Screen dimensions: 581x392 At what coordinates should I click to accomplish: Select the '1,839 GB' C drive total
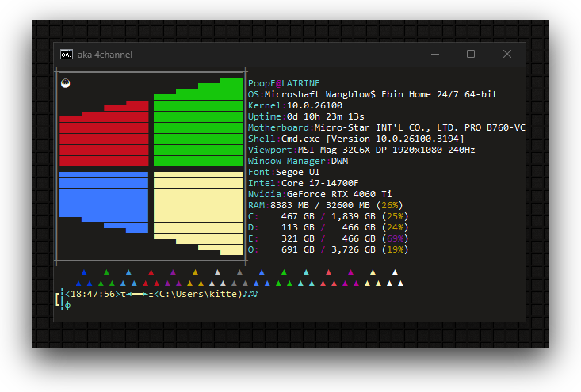[354, 216]
